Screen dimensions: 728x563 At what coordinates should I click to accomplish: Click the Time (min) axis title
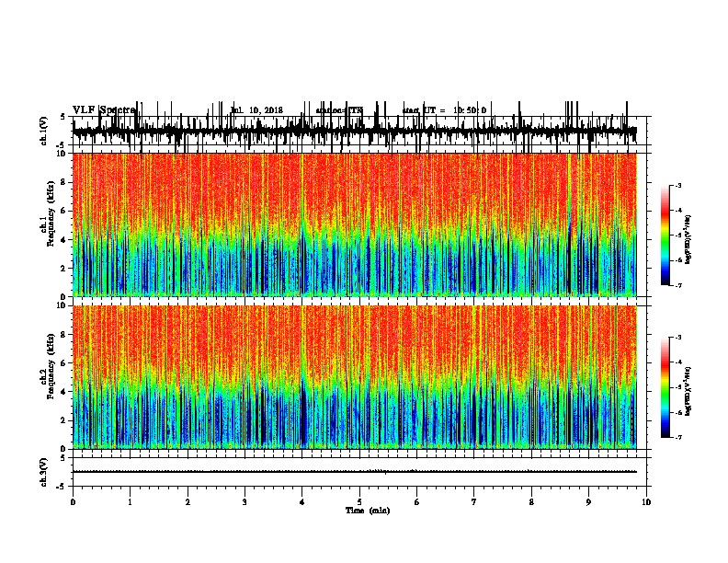pos(368,511)
